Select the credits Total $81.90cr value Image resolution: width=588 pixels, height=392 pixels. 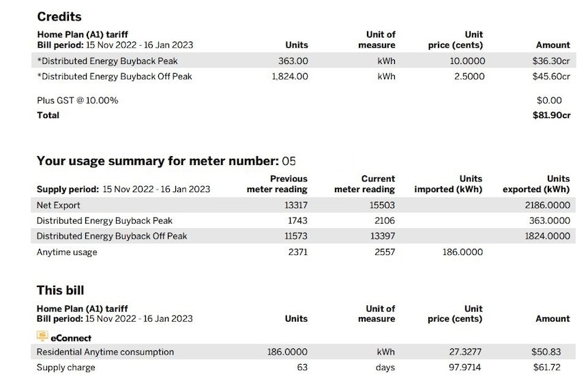click(x=551, y=115)
